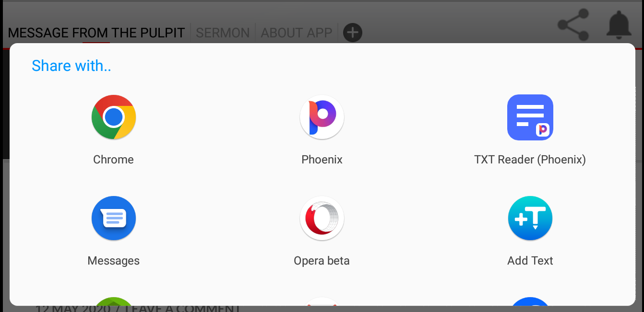Viewport: 644px width, 312px height.
Task: Tap the Add Text app icon
Action: point(530,219)
